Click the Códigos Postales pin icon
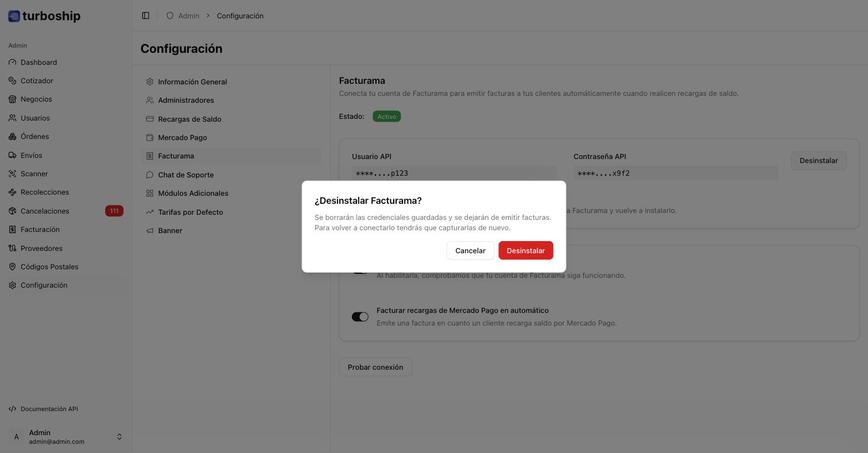 click(x=13, y=266)
